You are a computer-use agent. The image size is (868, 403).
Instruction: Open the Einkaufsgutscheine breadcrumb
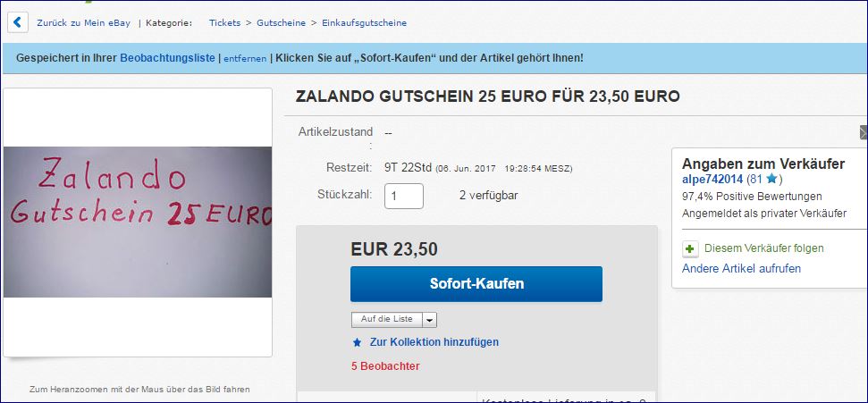(x=364, y=22)
